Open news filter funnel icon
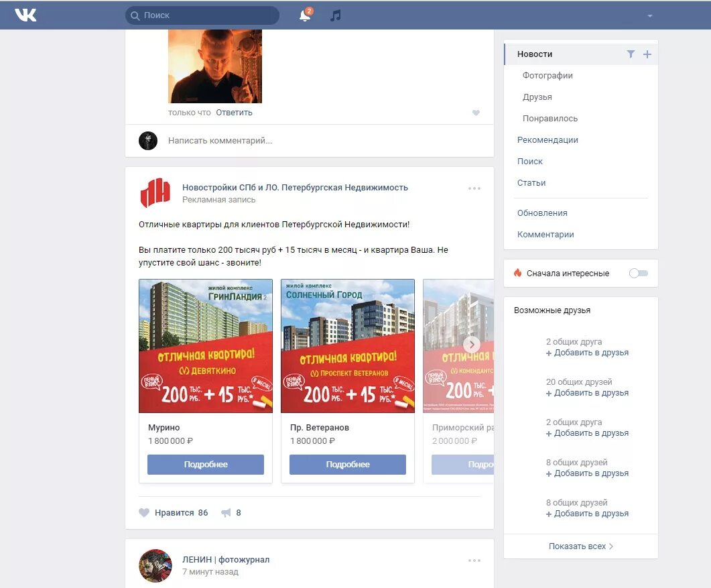The width and height of the screenshot is (711, 588). (631, 54)
